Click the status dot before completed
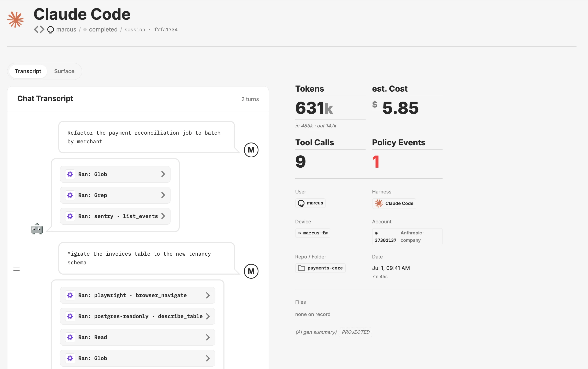Screen dimensions: 588x369 pos(85,30)
